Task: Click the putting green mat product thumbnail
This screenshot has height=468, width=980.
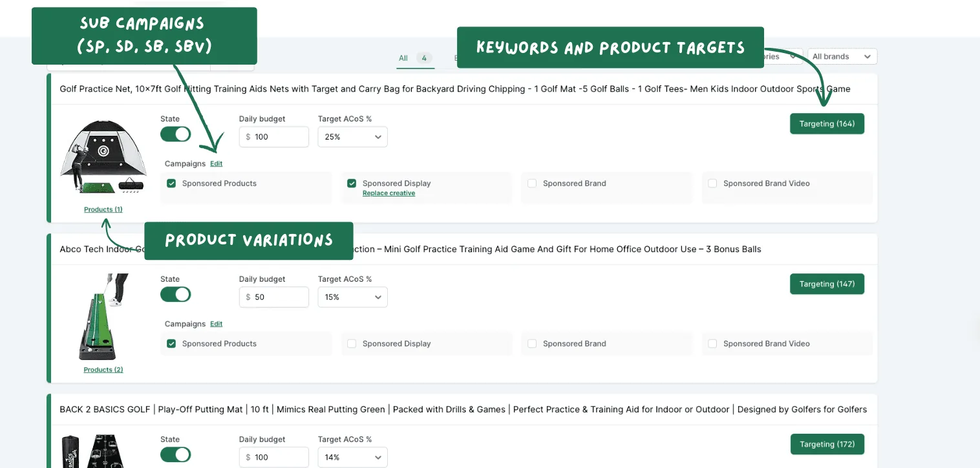Action: tap(103, 317)
